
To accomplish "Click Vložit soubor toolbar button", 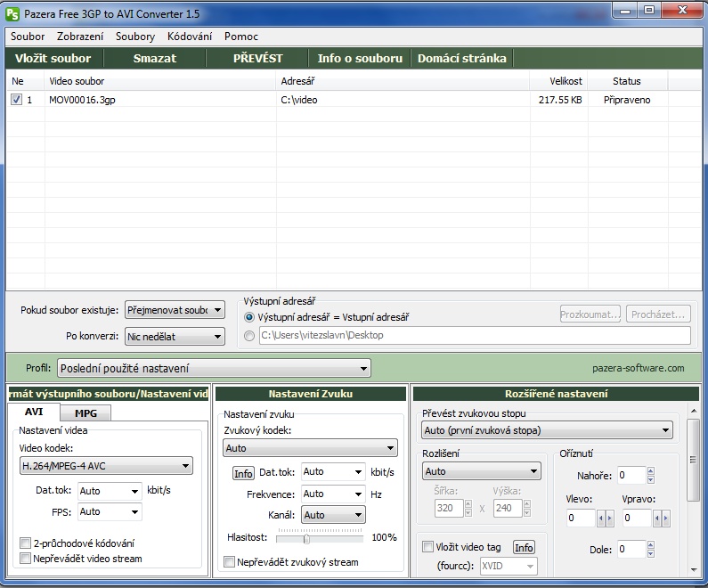I will [x=53, y=58].
